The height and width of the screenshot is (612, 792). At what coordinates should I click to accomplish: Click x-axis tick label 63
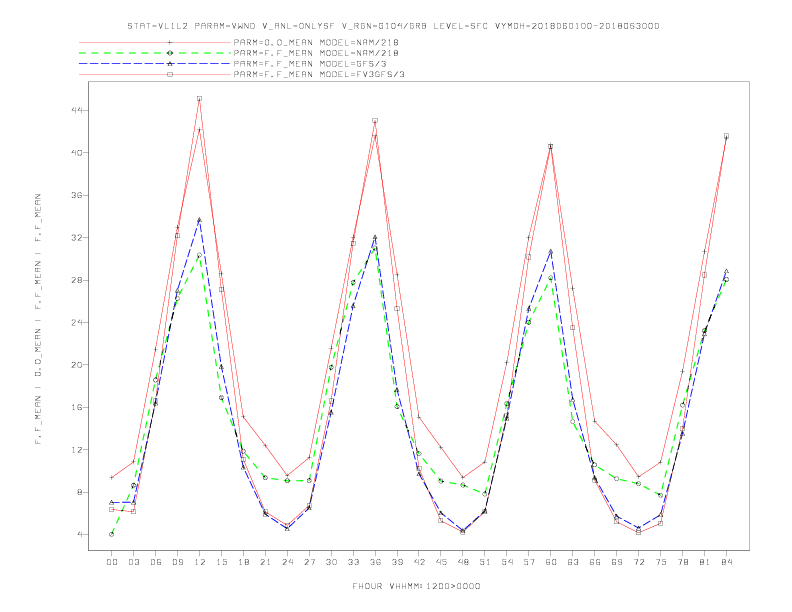click(573, 562)
